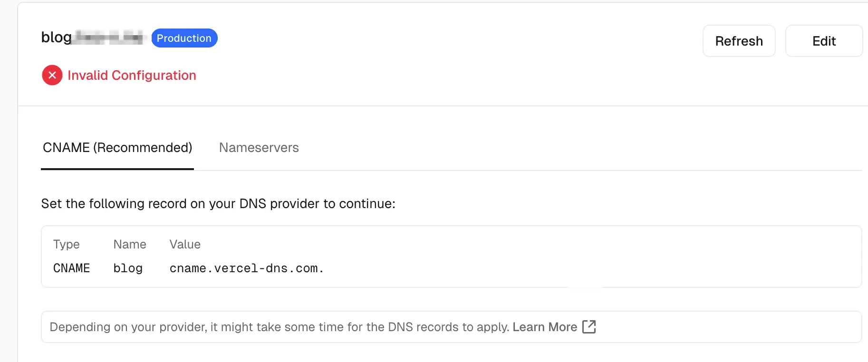Select the CNAME (Recommended) tab

coord(117,148)
